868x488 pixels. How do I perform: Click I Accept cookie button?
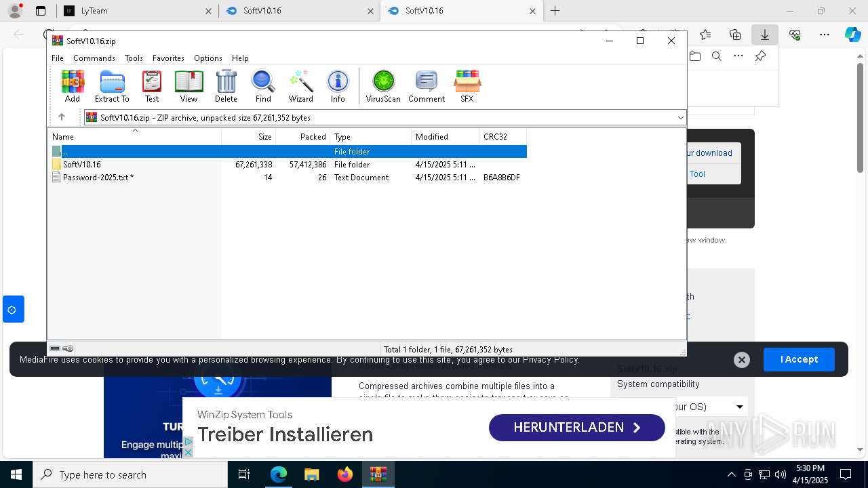pyautogui.click(x=799, y=359)
